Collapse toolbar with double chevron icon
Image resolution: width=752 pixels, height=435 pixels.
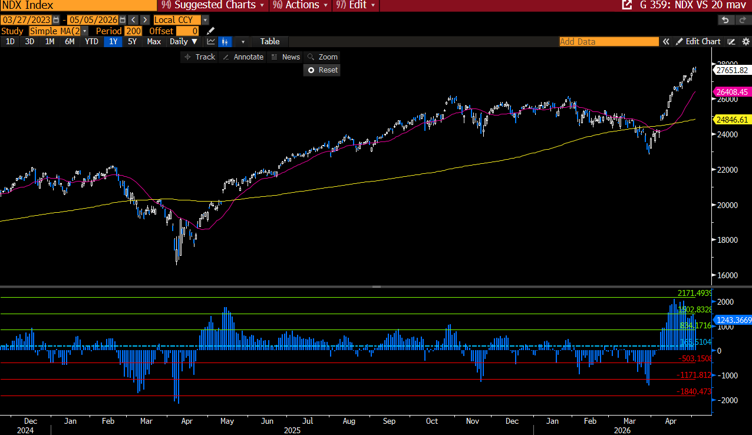pos(666,42)
